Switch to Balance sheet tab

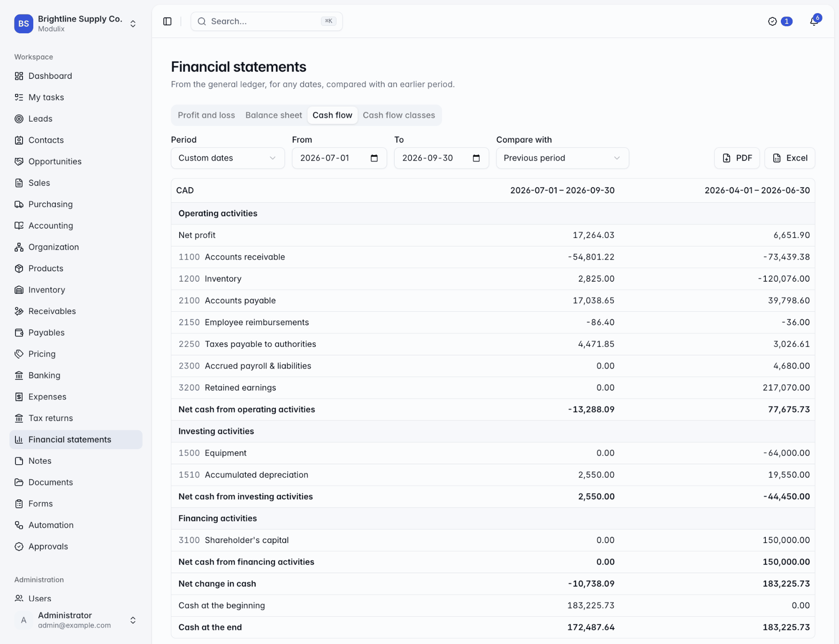coord(274,115)
